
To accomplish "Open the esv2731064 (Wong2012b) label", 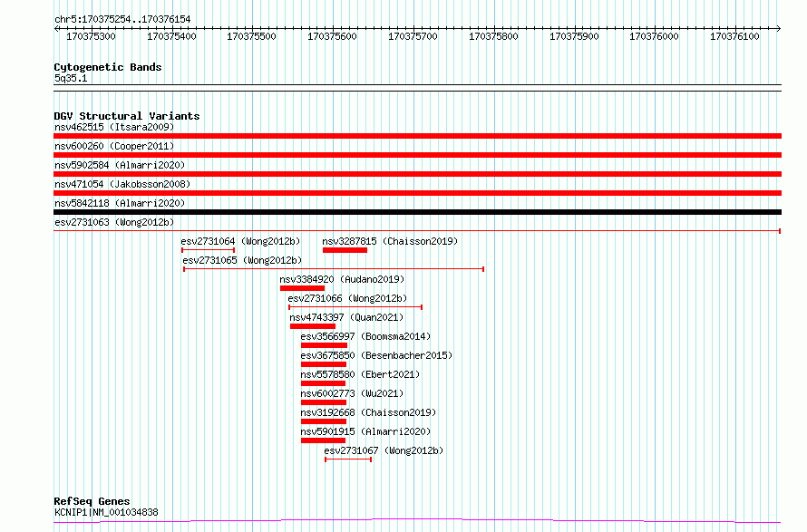I will click(240, 241).
